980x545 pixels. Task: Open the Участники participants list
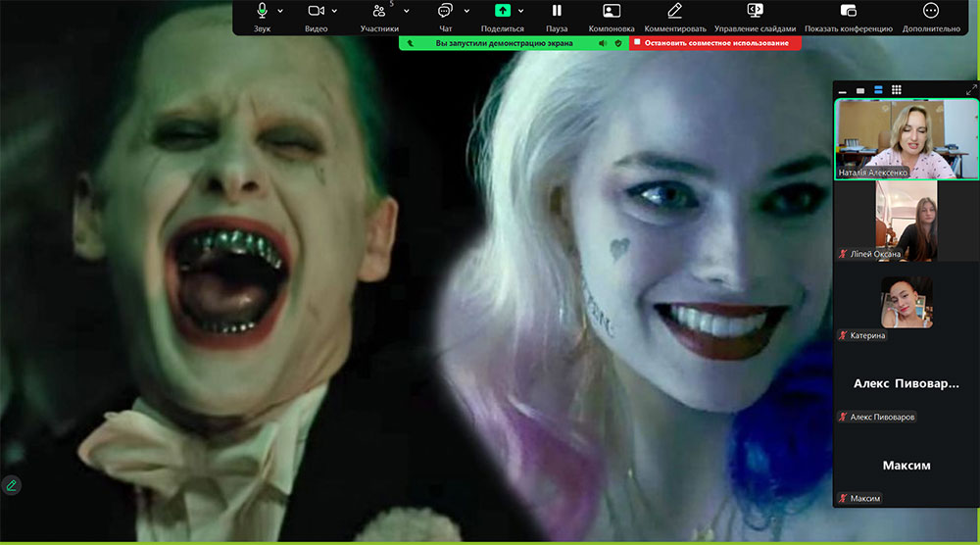(x=379, y=17)
